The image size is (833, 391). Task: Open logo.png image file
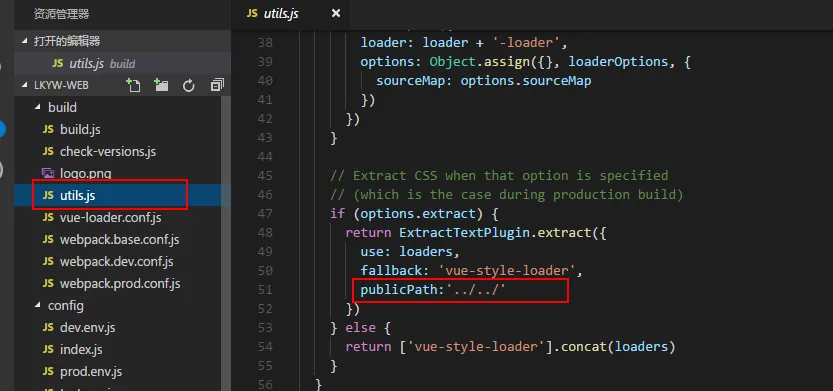pyautogui.click(x=86, y=174)
